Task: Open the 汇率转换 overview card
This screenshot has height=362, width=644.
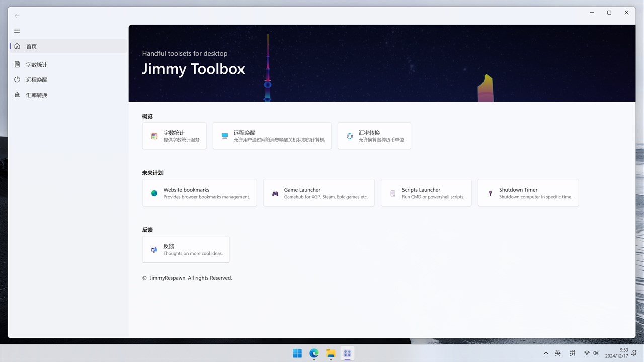Action: point(374,136)
